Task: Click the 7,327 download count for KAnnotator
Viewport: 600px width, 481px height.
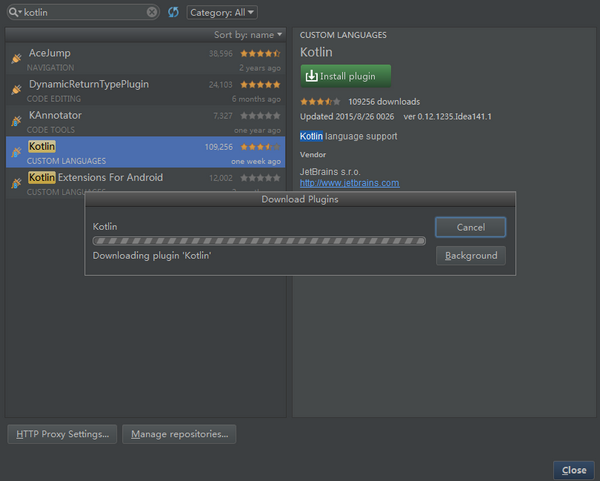Action: tap(223, 116)
